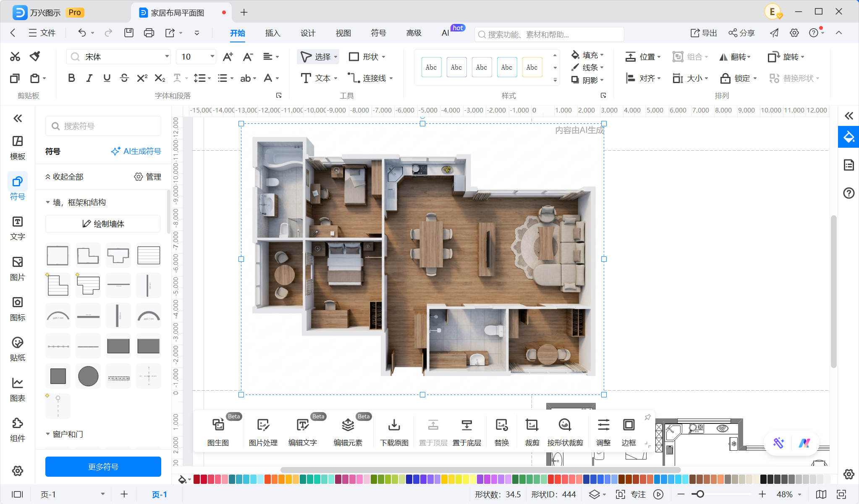This screenshot has width=859, height=504.
Task: Toggle strikethrough text formatting
Action: pyautogui.click(x=124, y=78)
